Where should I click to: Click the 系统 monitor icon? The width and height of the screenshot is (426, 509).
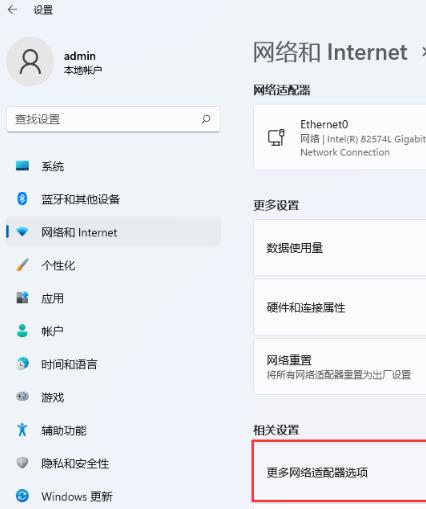(x=22, y=166)
